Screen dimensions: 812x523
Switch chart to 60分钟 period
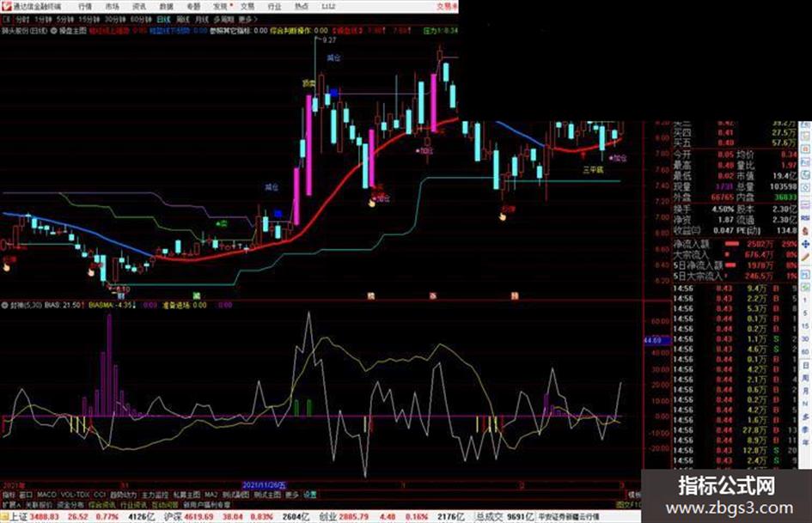point(140,20)
